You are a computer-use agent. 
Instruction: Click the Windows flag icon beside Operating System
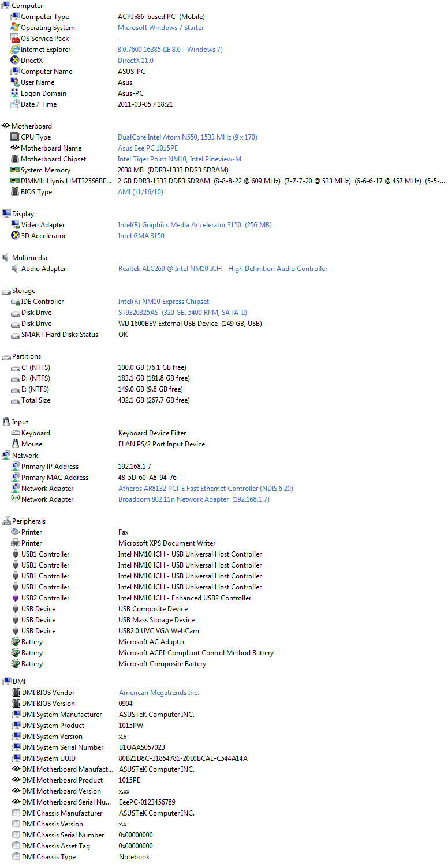tap(15, 27)
